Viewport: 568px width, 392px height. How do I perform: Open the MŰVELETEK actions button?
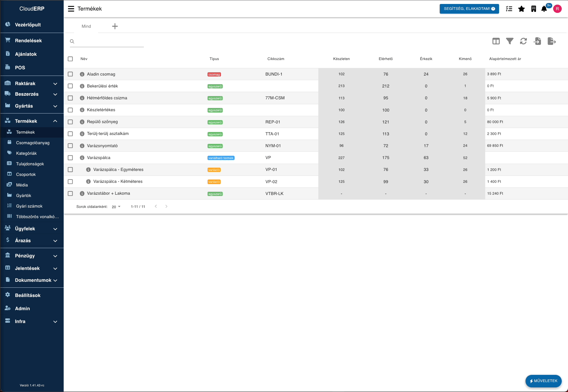point(544,381)
